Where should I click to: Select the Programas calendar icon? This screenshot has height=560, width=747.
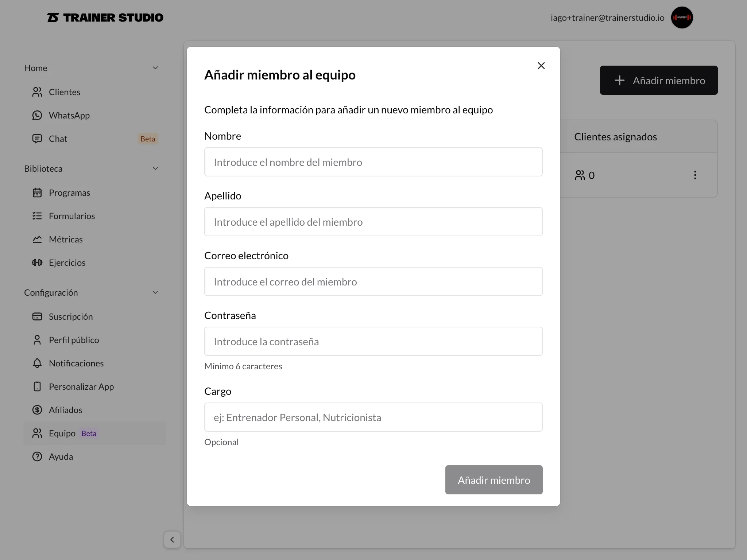pos(37,192)
